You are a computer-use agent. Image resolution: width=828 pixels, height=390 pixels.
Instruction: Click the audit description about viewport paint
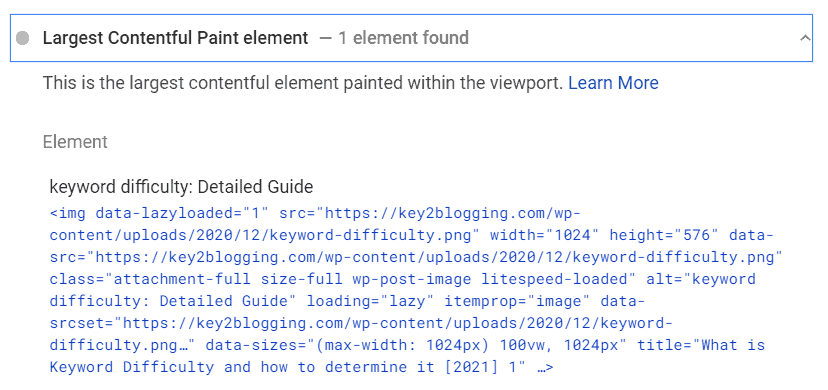[303, 83]
